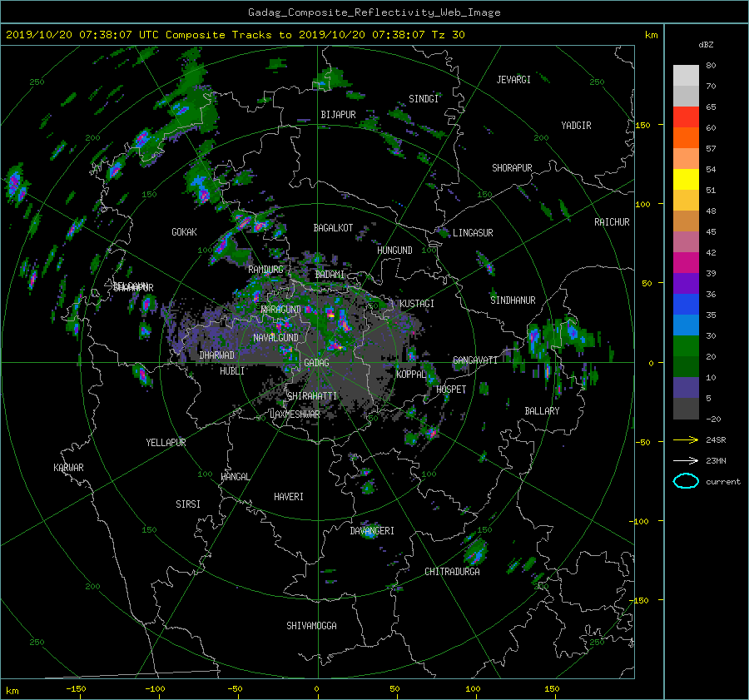This screenshot has height=700, width=749.
Task: Click the 65 dBZ red swatch
Action: [686, 117]
